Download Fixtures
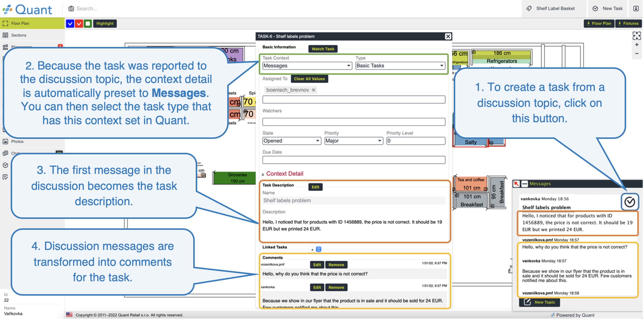644x320 pixels. (x=629, y=24)
